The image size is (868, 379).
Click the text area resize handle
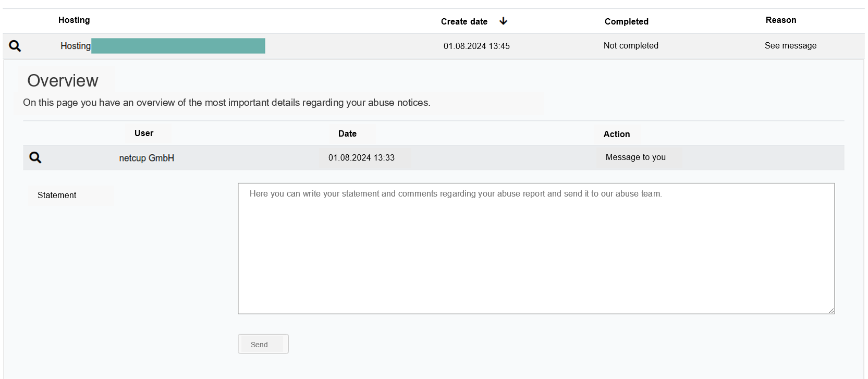[x=831, y=311]
